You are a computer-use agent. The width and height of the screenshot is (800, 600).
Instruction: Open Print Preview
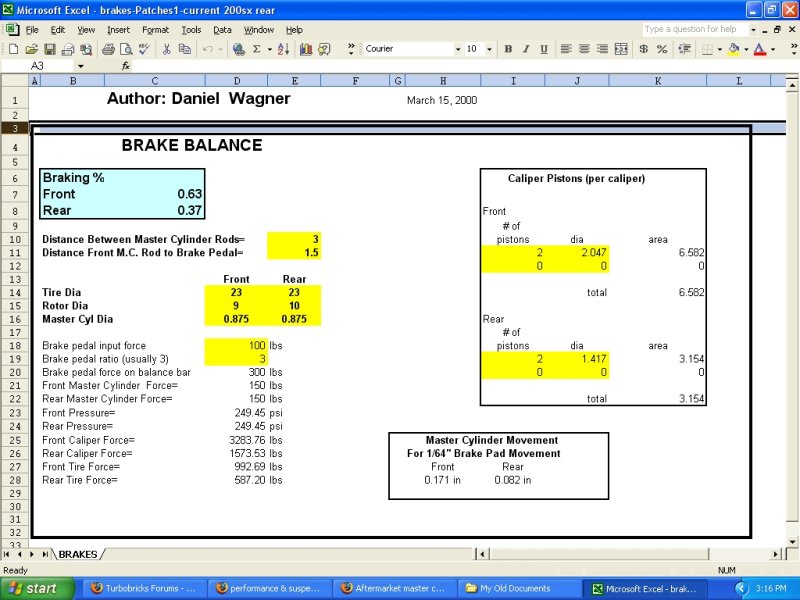click(126, 49)
